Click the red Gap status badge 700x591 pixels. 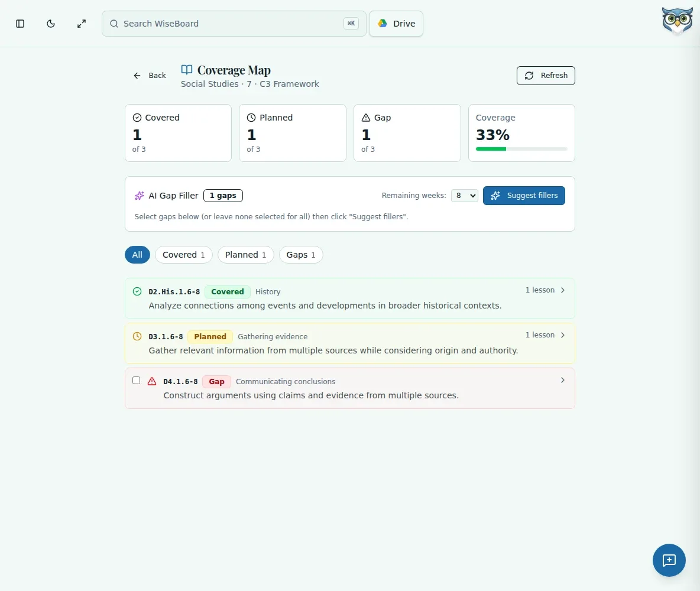click(216, 382)
